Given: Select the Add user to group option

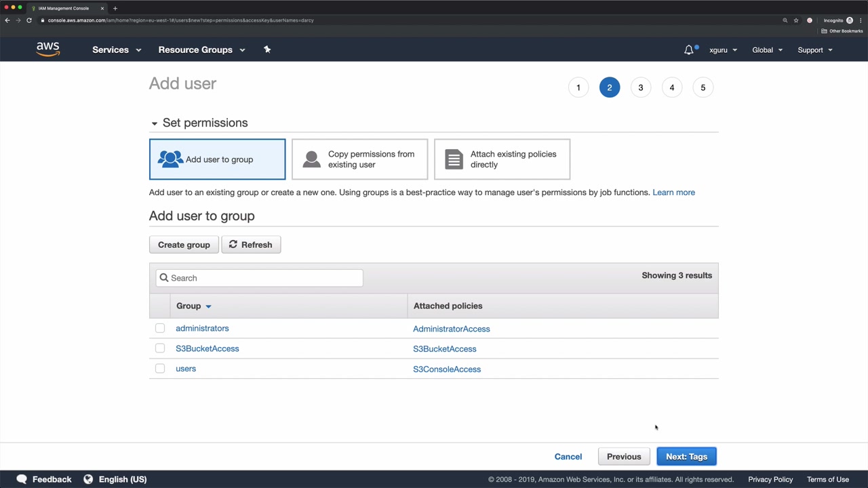Looking at the screenshot, I should 217,159.
